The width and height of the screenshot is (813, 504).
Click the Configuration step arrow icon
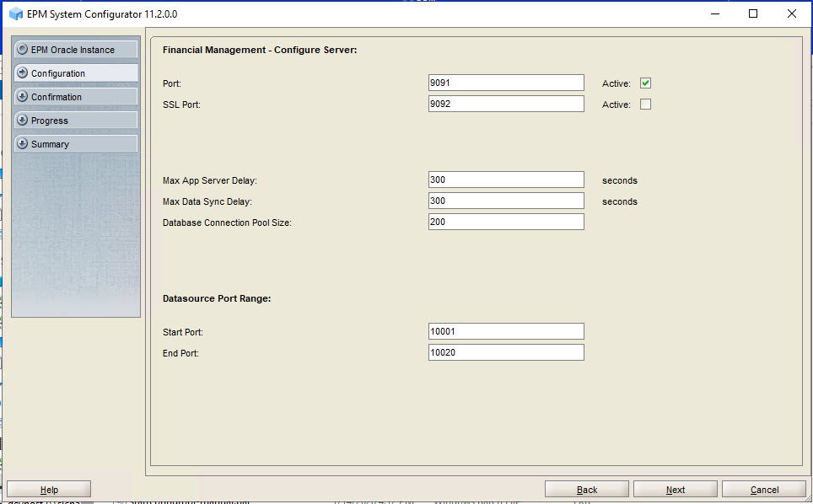22,73
